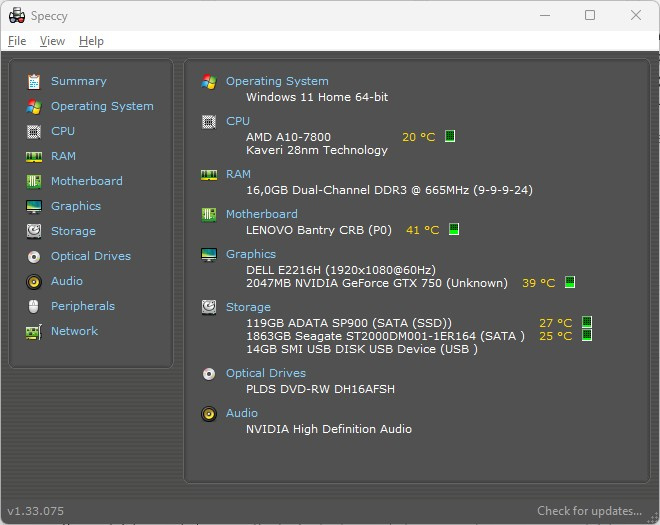Image resolution: width=660 pixels, height=525 pixels.
Task: Click DELL E2216H monitor line
Action: [341, 270]
